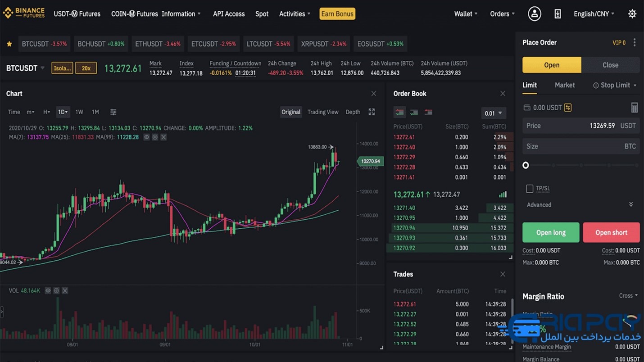Select the 1D chart interval

pyautogui.click(x=63, y=112)
